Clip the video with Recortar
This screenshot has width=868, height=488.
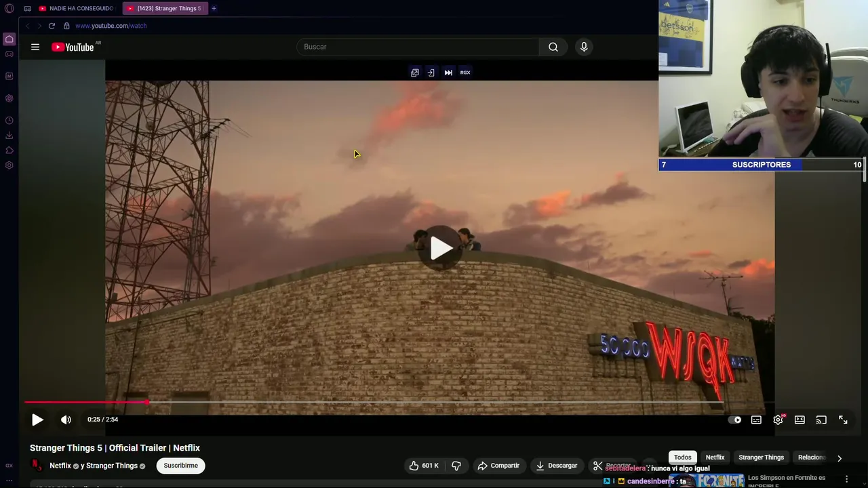pyautogui.click(x=612, y=466)
